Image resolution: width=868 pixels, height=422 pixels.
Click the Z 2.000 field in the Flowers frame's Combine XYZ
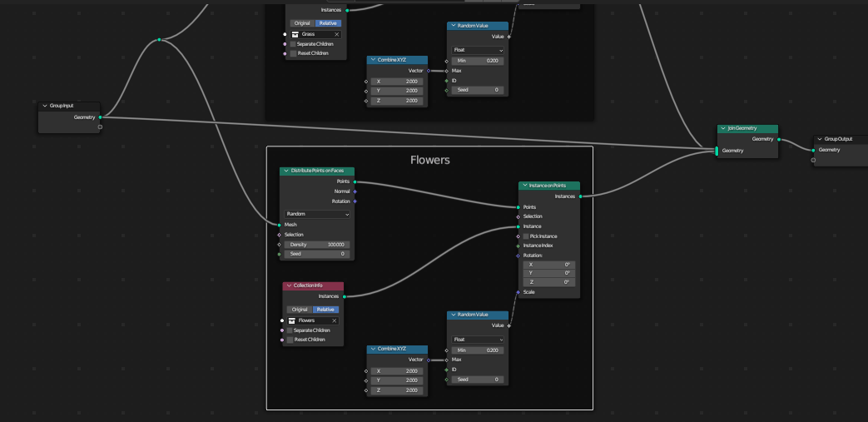397,390
